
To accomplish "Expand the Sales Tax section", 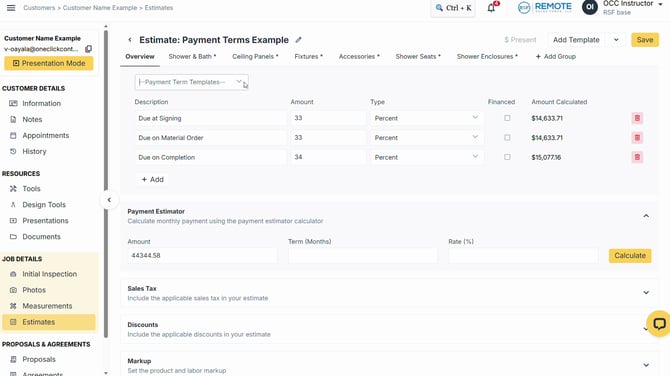I will 646,293.
